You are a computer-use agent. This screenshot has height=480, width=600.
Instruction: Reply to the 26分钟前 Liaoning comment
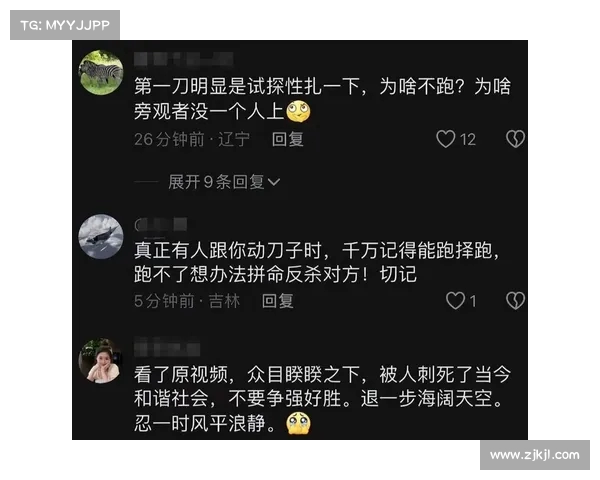[x=288, y=139]
